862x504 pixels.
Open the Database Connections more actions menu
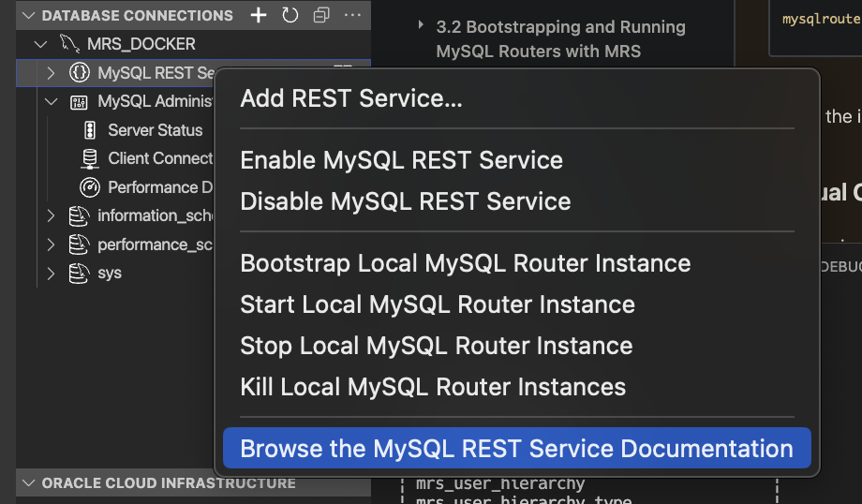pyautogui.click(x=352, y=15)
